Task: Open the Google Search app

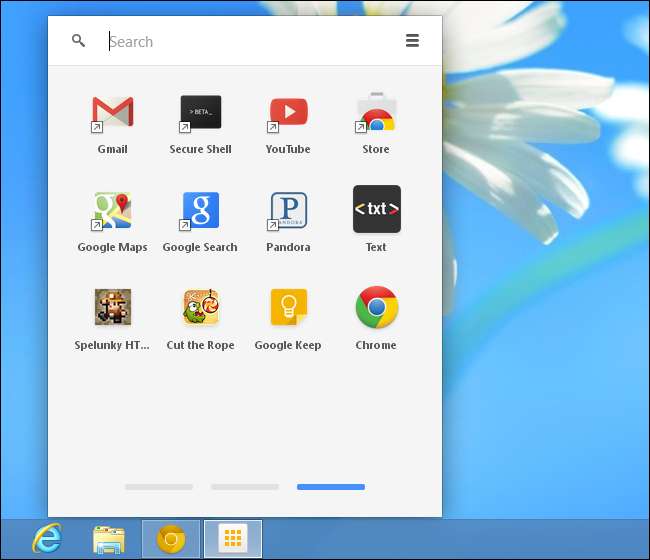Action: point(200,210)
